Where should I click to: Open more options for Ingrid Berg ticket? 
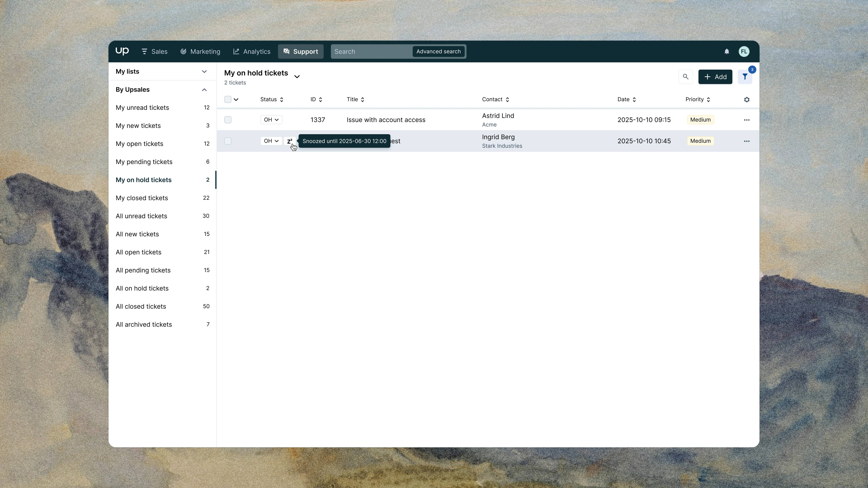747,141
